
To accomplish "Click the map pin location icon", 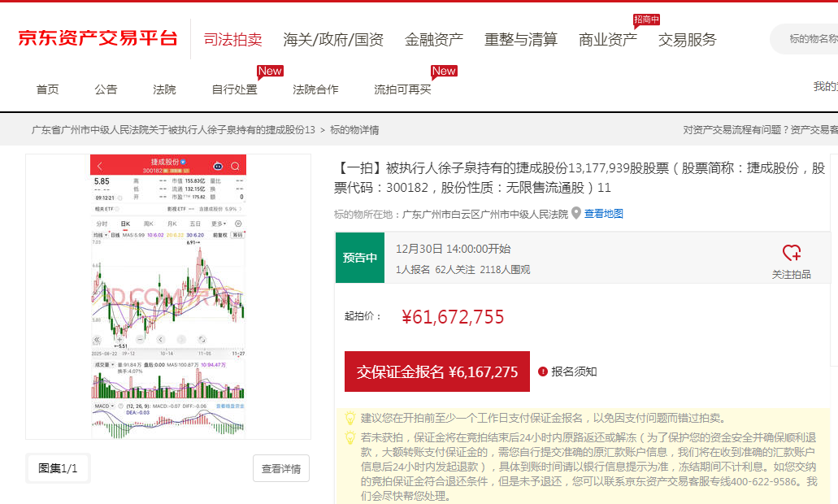I will pos(576,213).
